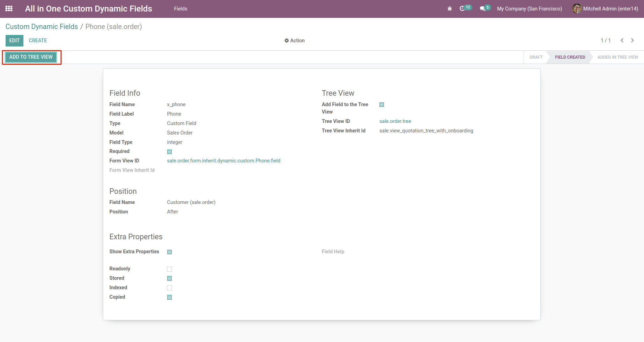Toggle the Indexed checkbox
Screen dimensions: 644x342
click(169, 288)
